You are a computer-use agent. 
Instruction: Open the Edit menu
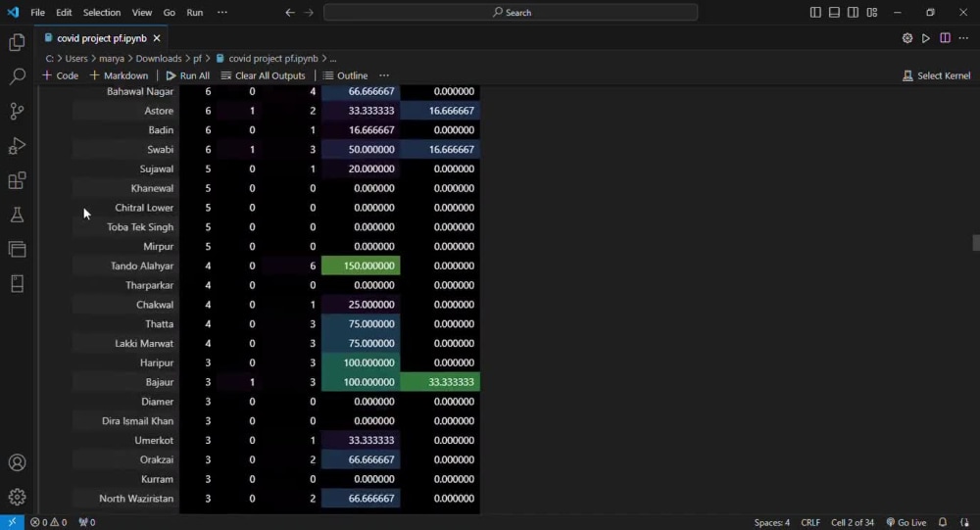(64, 13)
